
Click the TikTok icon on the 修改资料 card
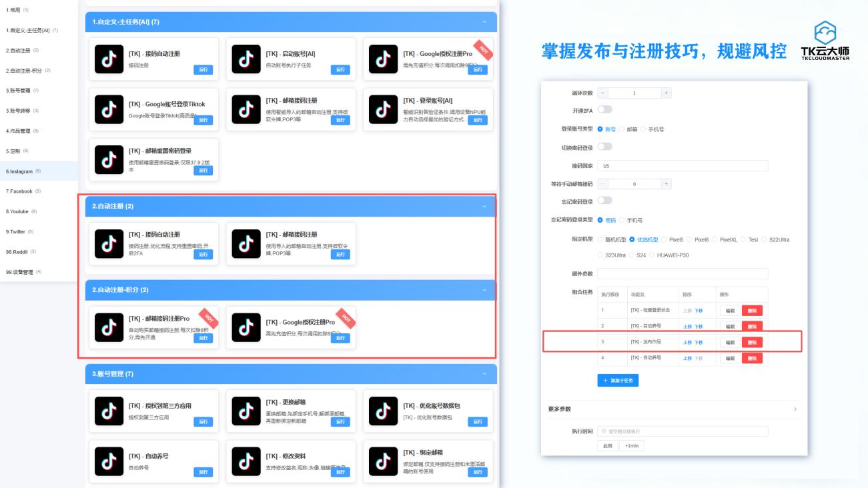tap(245, 462)
